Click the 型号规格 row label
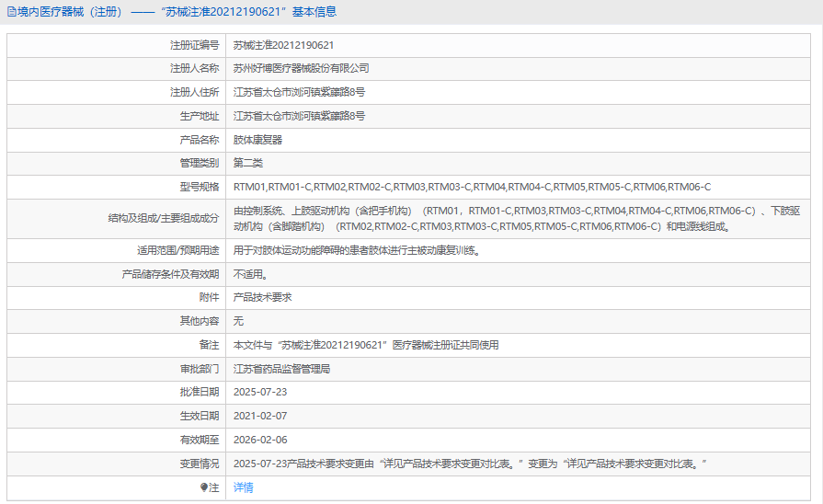Screen dimensions: 823x504 [x=200, y=187]
